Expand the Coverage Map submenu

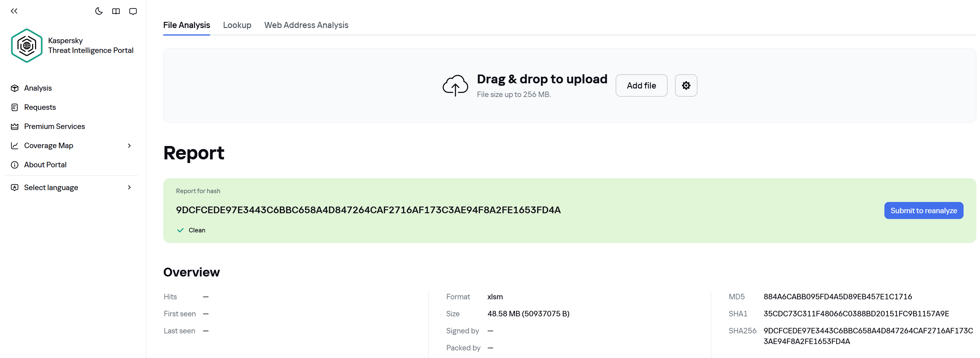129,146
